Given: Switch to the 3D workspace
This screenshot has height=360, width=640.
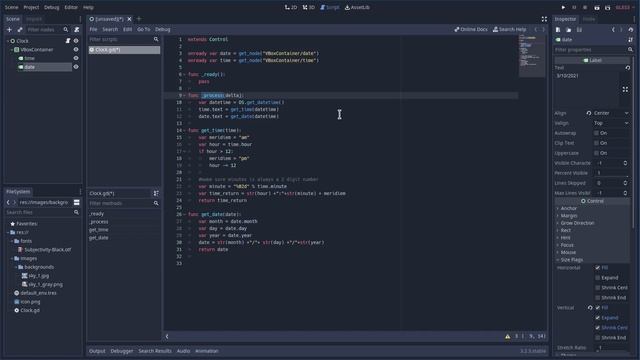Looking at the screenshot, I should pos(309,7).
